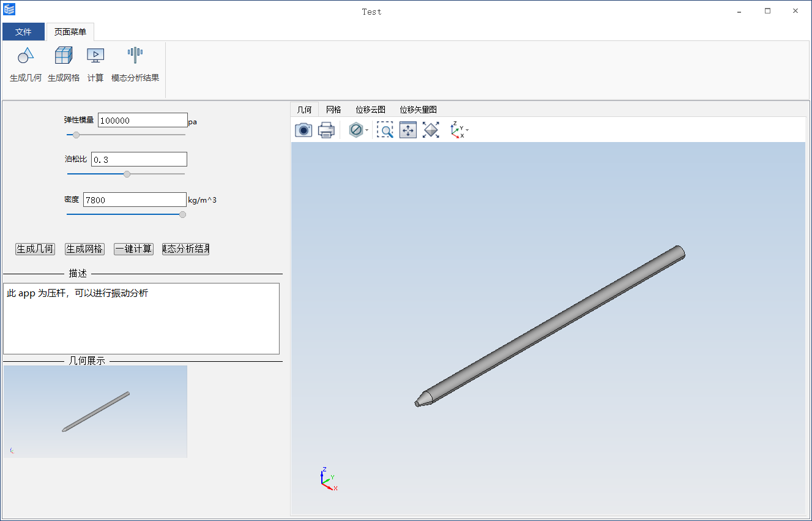The height and width of the screenshot is (521, 812).
Task: Switch to the 位移云图 tab
Action: pyautogui.click(x=371, y=110)
